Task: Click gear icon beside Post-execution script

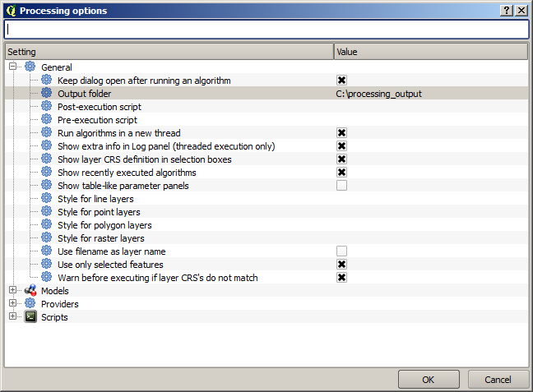Action: (x=47, y=107)
